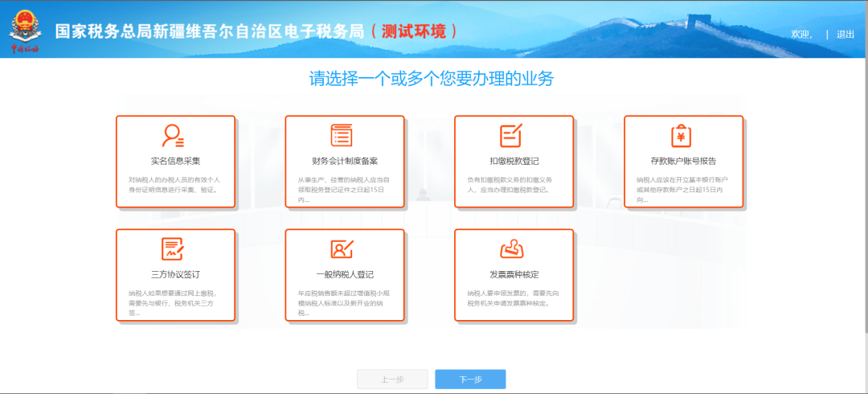Viewport: 868px width, 394px height.
Task: Click the 请选择一个或多个您要办理的业务 heading
Action: coord(432,80)
